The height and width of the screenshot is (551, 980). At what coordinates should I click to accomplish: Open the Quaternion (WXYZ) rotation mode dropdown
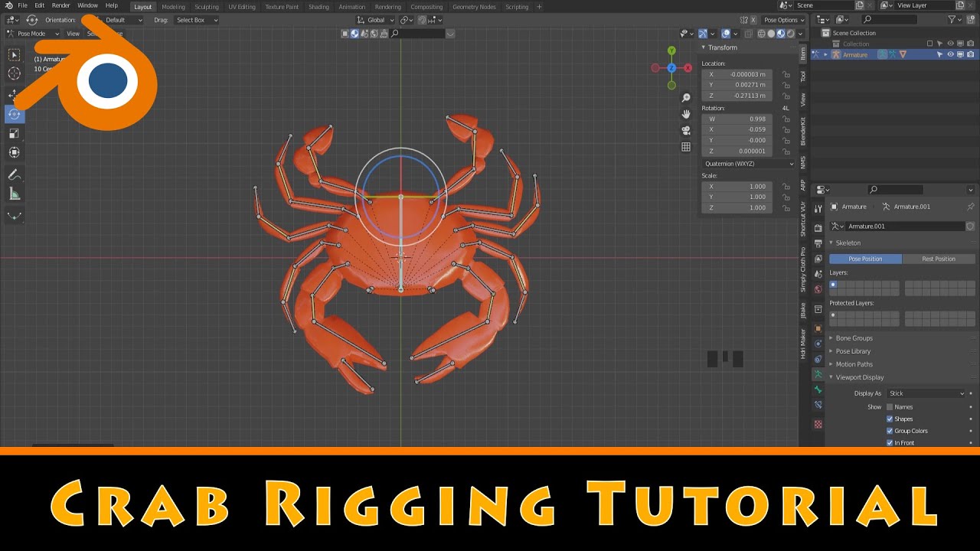tap(749, 164)
